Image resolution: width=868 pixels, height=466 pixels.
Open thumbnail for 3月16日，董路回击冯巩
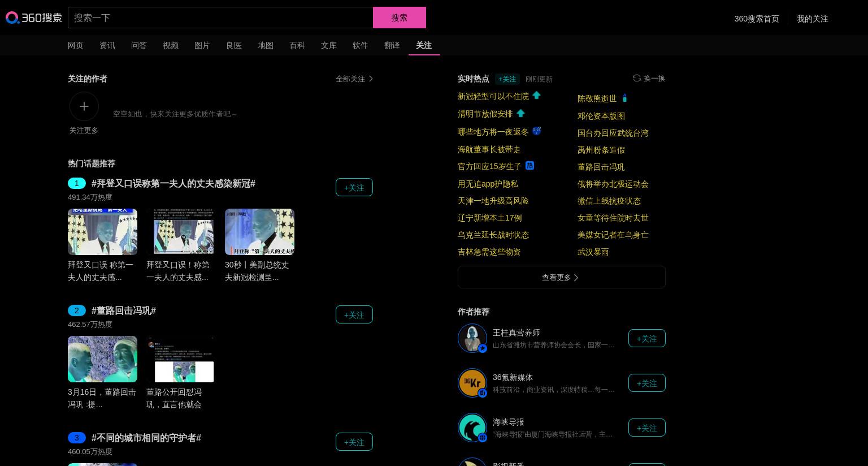click(x=102, y=359)
